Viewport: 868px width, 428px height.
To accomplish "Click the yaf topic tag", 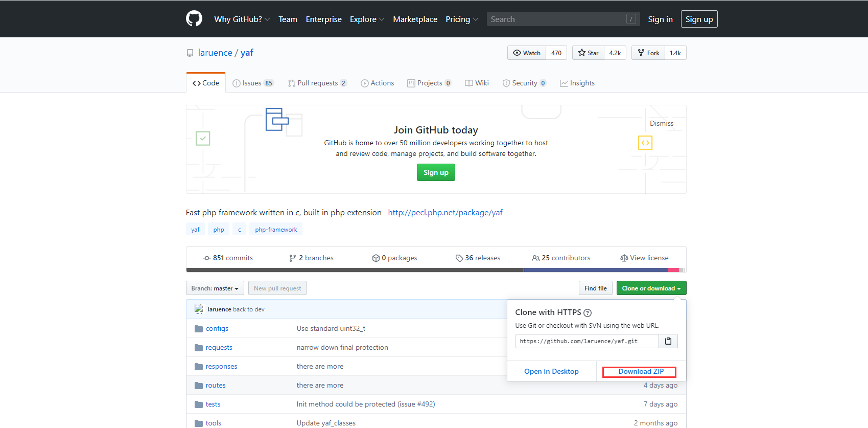I will (195, 230).
